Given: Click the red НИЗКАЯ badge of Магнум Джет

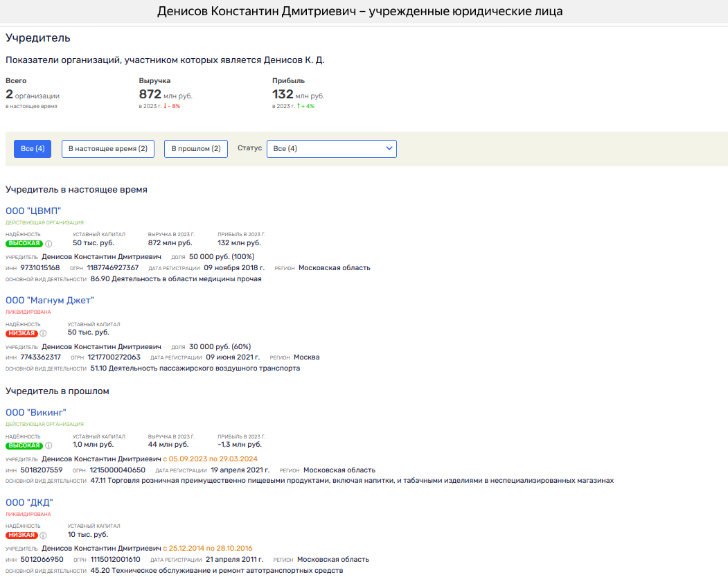Looking at the screenshot, I should [21, 334].
